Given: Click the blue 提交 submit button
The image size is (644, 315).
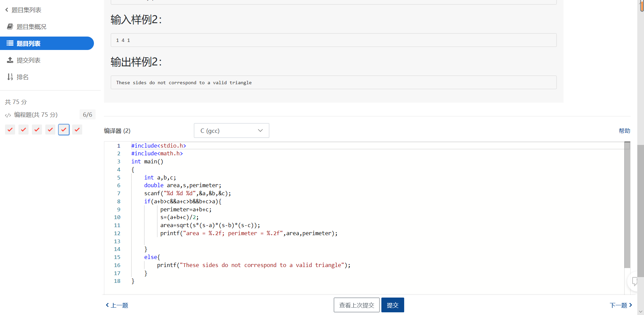Looking at the screenshot, I should click(392, 305).
